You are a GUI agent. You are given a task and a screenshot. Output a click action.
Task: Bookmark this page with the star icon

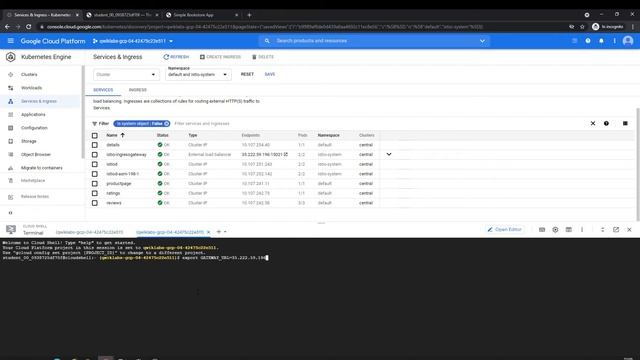pyautogui.click(x=582, y=27)
